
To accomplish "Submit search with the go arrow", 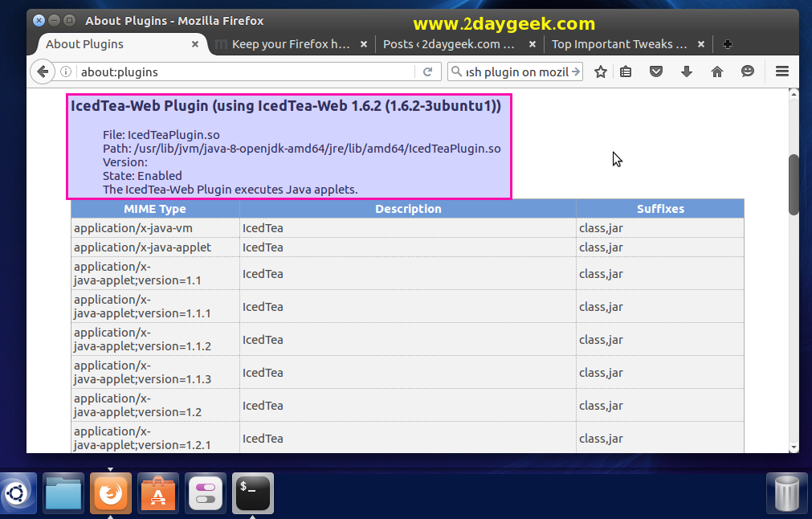I will [576, 72].
